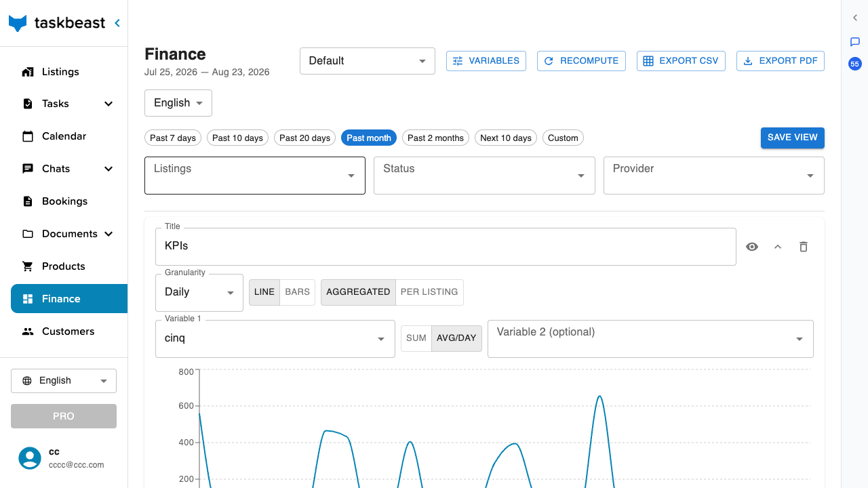This screenshot has height=488, width=868.
Task: Open the Granularity Daily dropdown
Action: pos(199,293)
